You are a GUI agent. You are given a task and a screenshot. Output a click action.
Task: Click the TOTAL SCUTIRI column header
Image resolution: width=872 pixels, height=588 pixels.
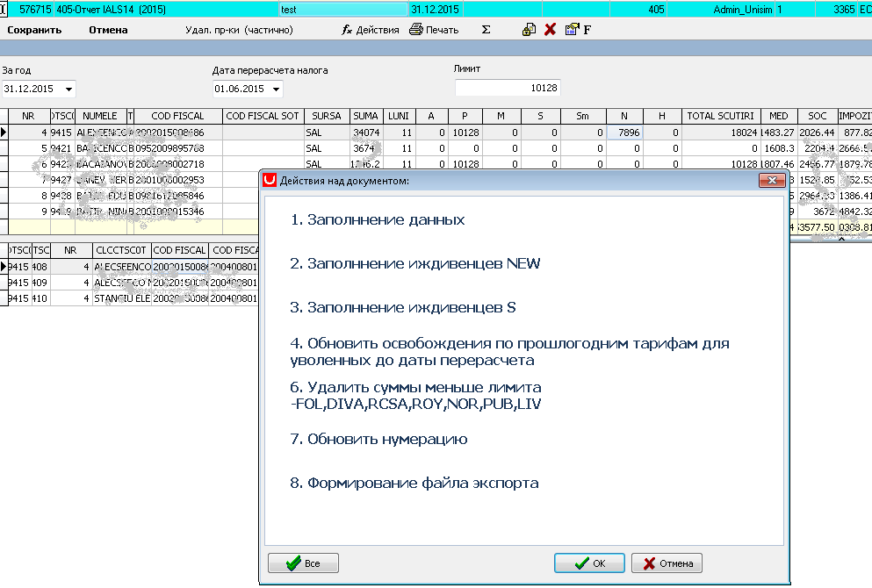coord(721,116)
